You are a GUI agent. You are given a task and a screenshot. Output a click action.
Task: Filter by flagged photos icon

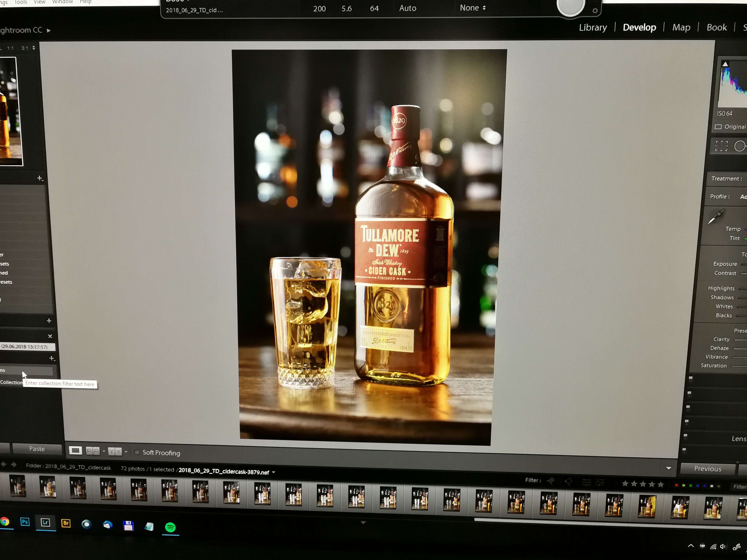point(551,481)
